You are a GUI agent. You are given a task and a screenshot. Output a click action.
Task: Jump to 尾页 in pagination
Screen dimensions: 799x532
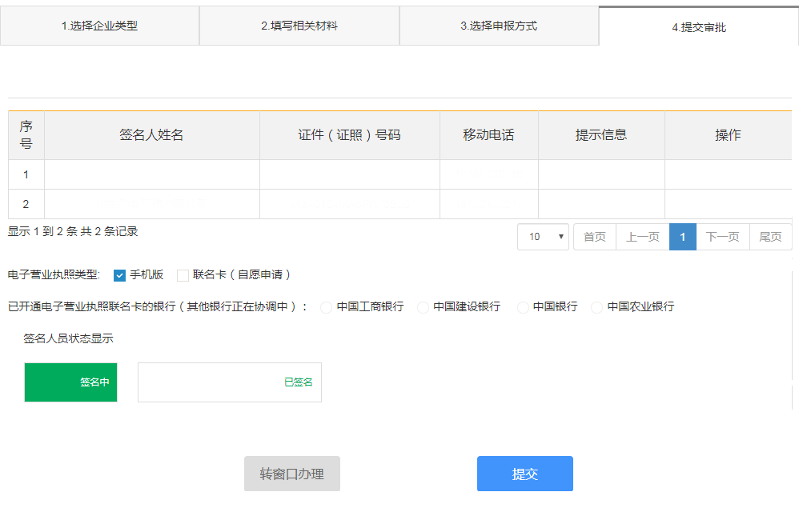[x=770, y=237]
